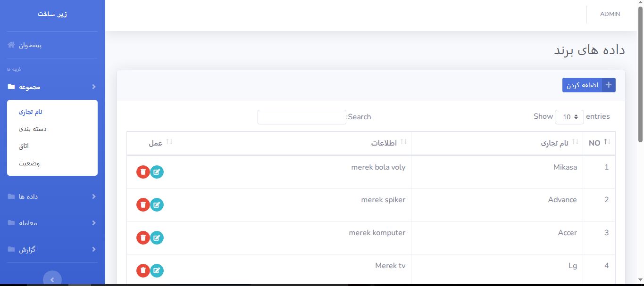This screenshot has height=286, width=644.
Task: Open edit for the Accer brand
Action: (157, 238)
